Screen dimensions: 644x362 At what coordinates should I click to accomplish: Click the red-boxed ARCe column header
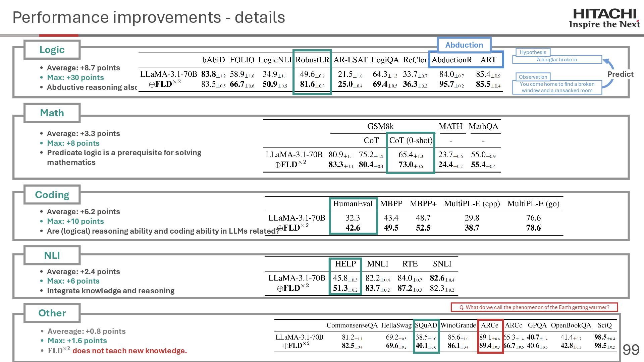[x=489, y=325]
